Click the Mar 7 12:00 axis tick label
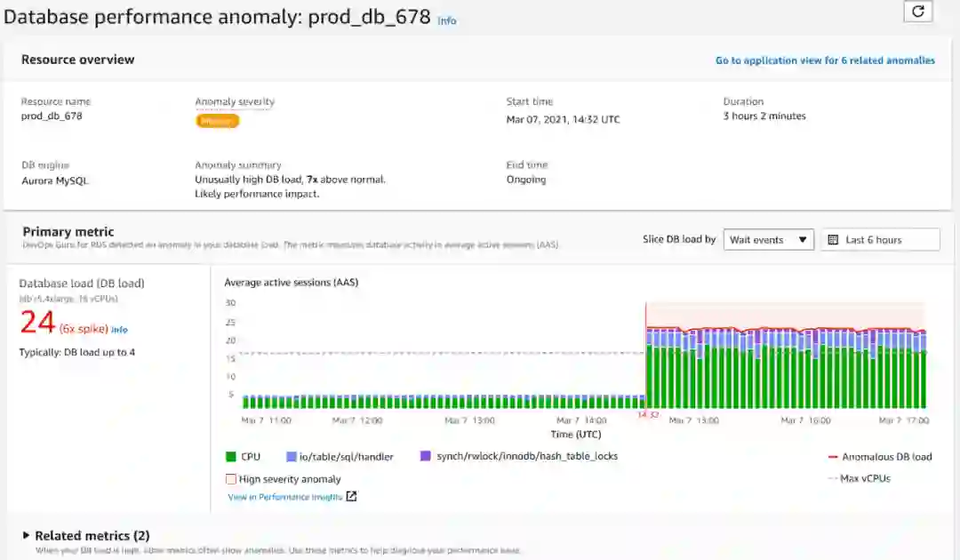This screenshot has height=560, width=960. 357,420
